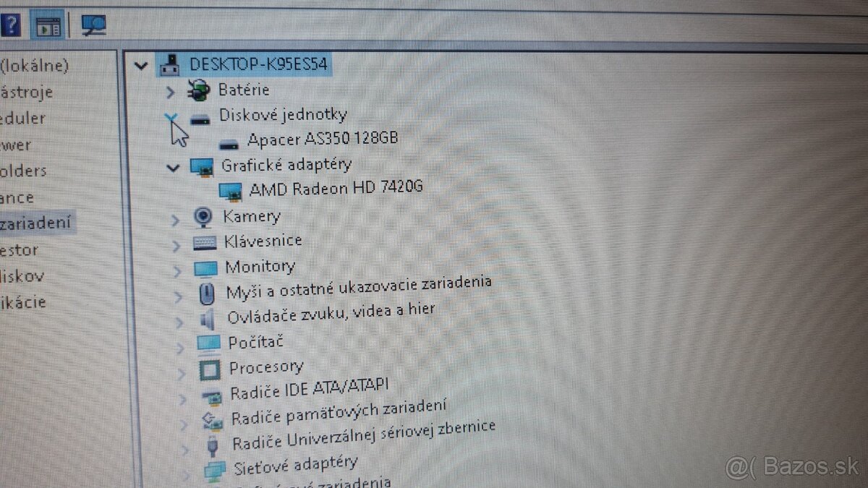This screenshot has width=868, height=488.
Task: Click the Monitory category label
Action: (x=261, y=266)
